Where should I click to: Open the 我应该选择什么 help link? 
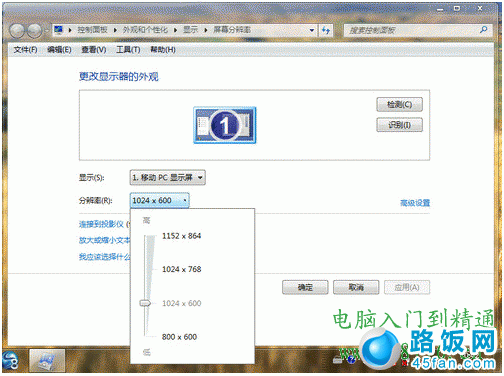pos(104,257)
